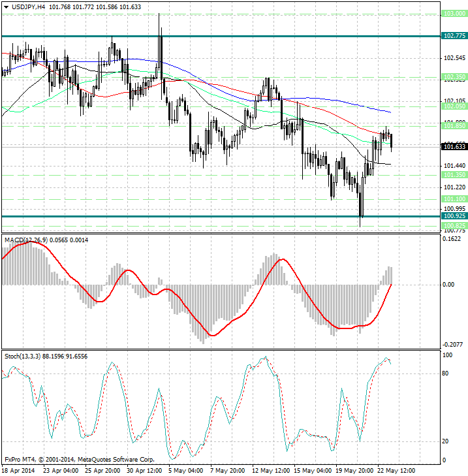The height and width of the screenshot is (476, 468).
Task: Click the chart dropdown triangle beside USDJPY,H4
Action: pyautogui.click(x=7, y=7)
